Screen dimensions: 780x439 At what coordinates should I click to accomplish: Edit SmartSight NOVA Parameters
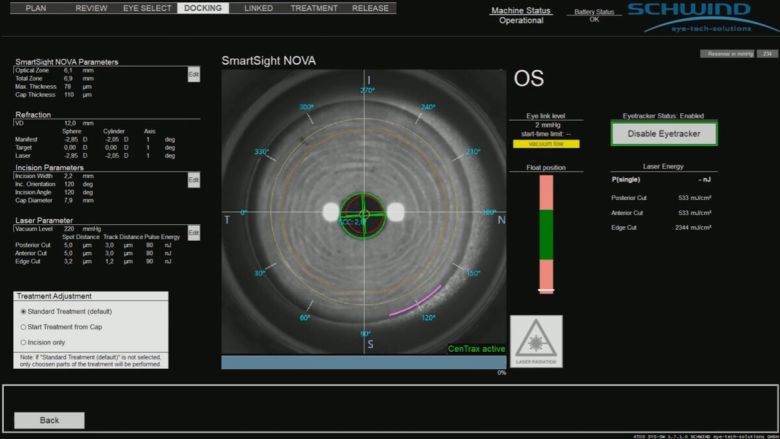[x=194, y=75]
